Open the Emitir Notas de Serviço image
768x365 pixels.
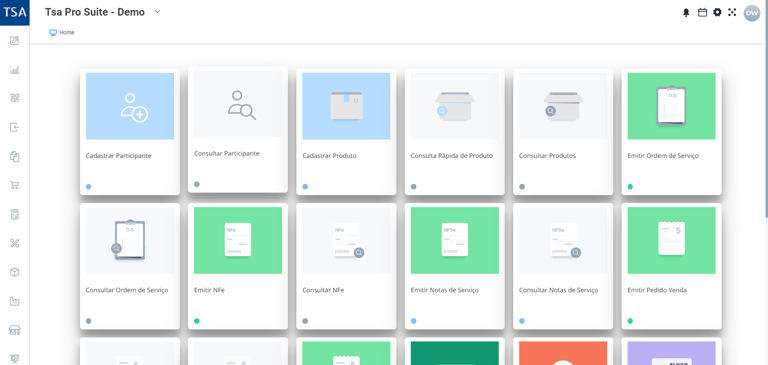click(455, 241)
